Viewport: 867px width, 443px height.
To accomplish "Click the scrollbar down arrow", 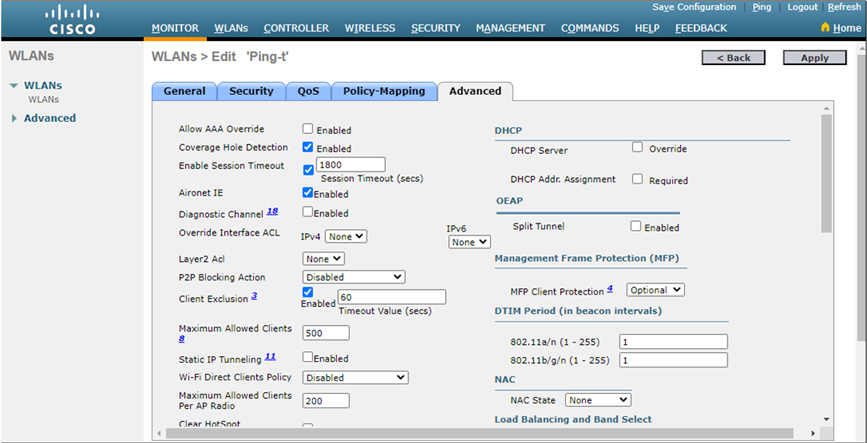I will point(826,418).
